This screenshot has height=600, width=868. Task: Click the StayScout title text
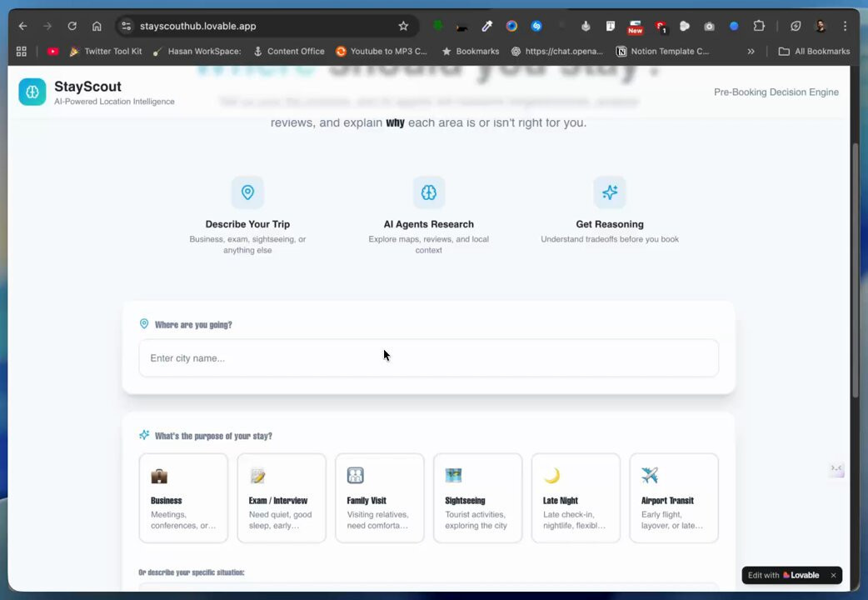coord(87,87)
